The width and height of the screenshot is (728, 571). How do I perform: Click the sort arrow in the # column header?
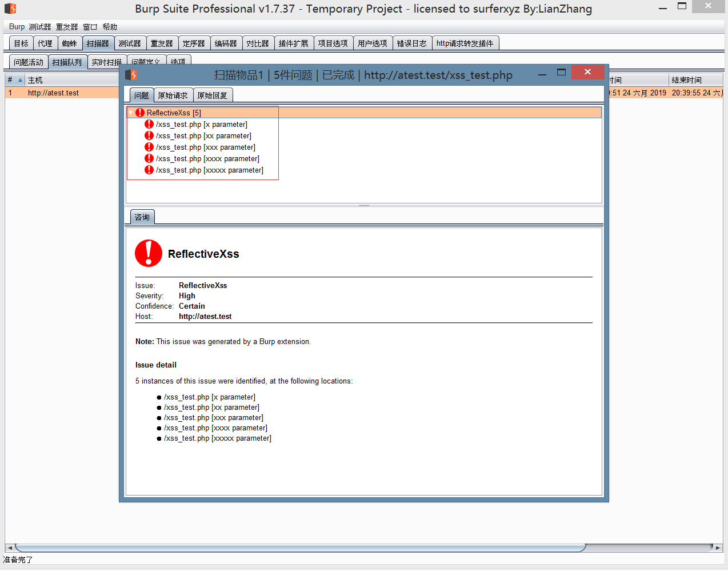(21, 80)
